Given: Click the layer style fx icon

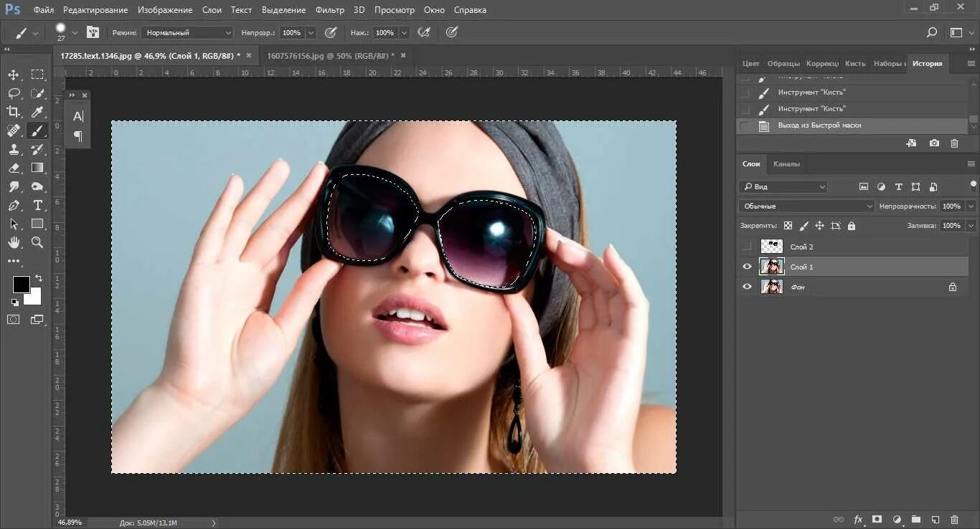Looking at the screenshot, I should point(858,519).
